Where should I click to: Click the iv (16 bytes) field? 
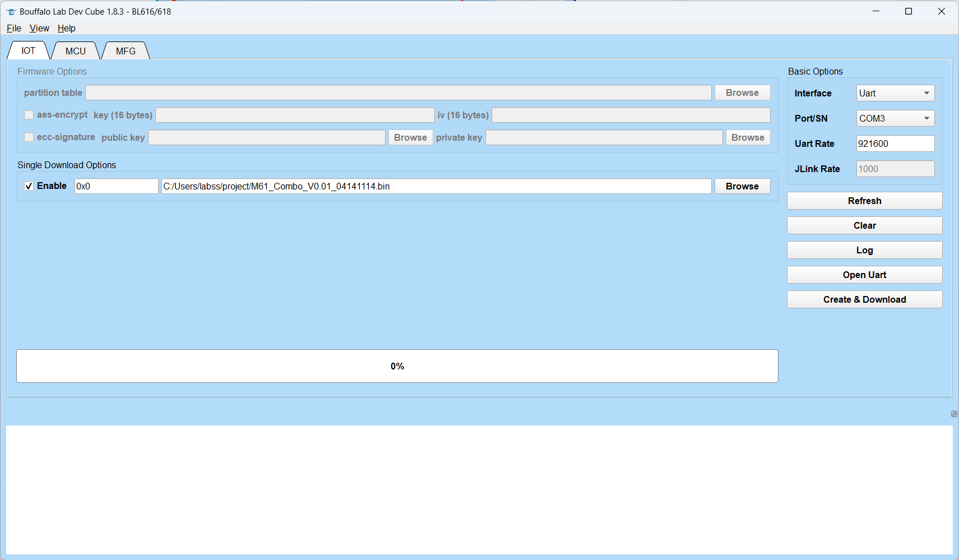(631, 115)
